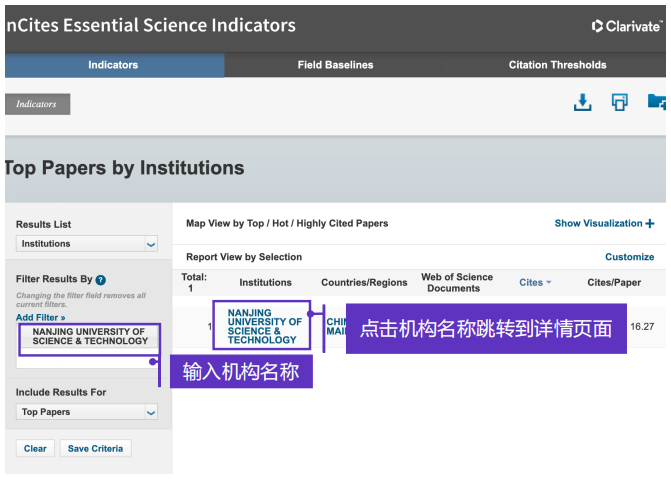Click the Filter Results By help icon

point(101,280)
